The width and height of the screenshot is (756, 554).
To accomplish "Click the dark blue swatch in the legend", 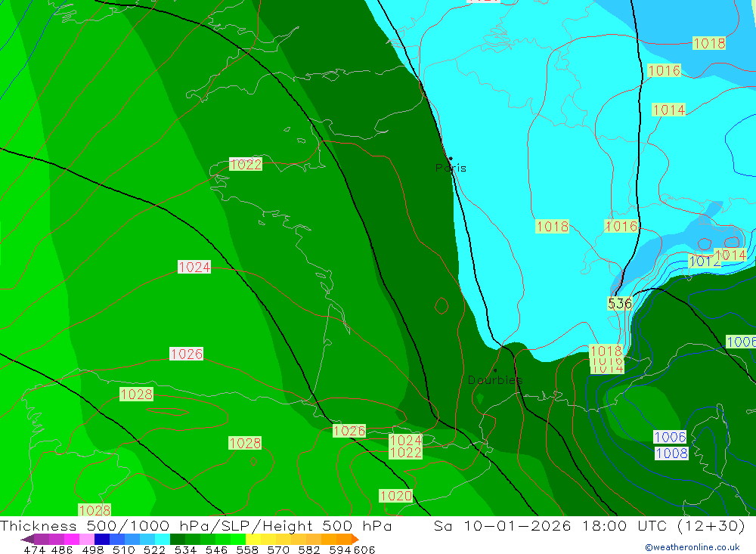I will click(102, 539).
